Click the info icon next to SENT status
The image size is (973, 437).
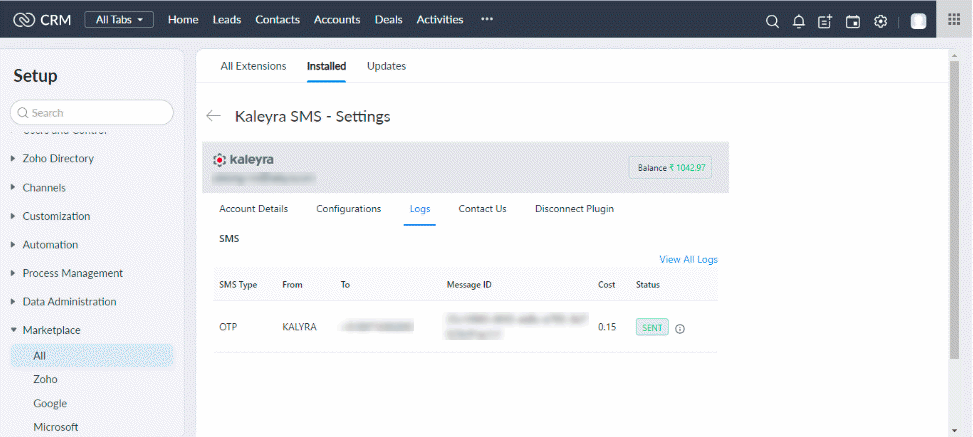(x=680, y=328)
